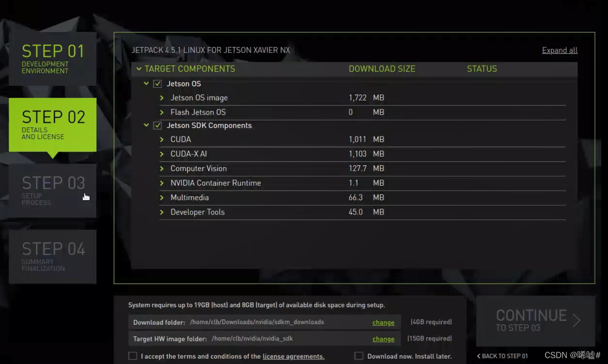Click the download folder path /home/clb/Downloads/nvidia/sdkm_downloads
The image size is (608, 364).
coord(257,322)
